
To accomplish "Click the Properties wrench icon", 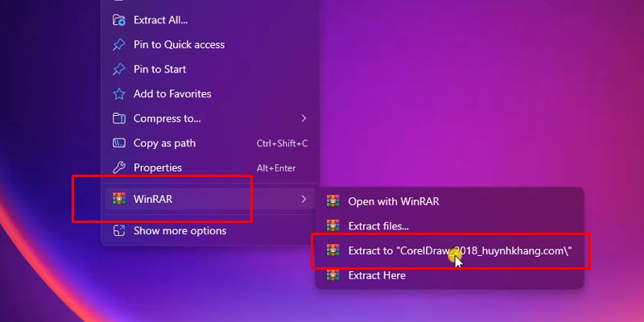I will [x=119, y=167].
